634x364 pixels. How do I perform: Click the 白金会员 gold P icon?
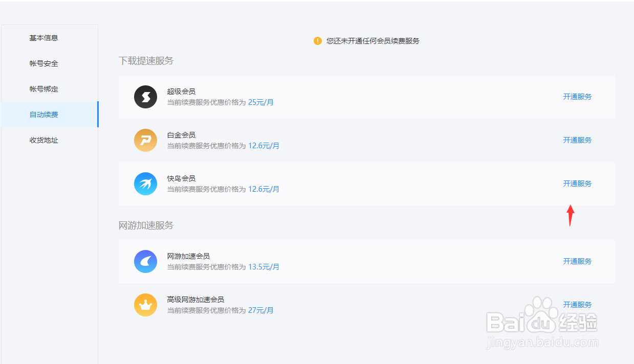tap(145, 140)
